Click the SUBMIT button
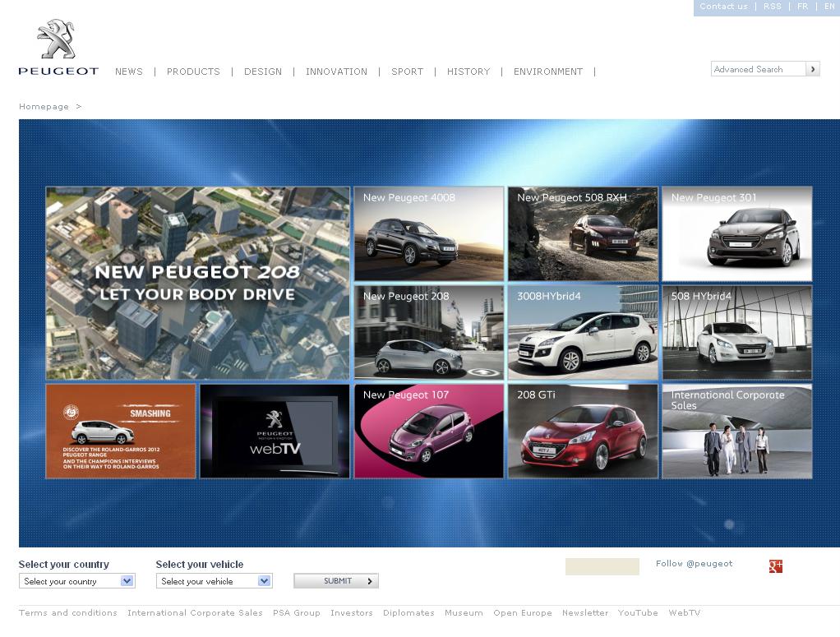840x637 pixels. pos(336,581)
